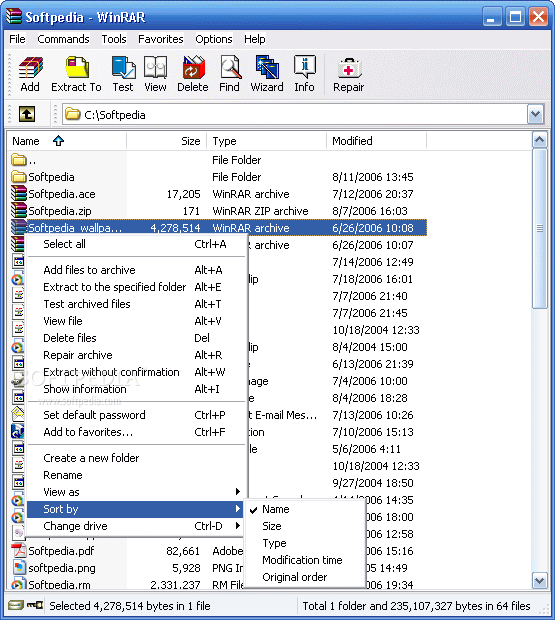Click the softpedia.png file icon
The image size is (555, 620).
[x=18, y=568]
